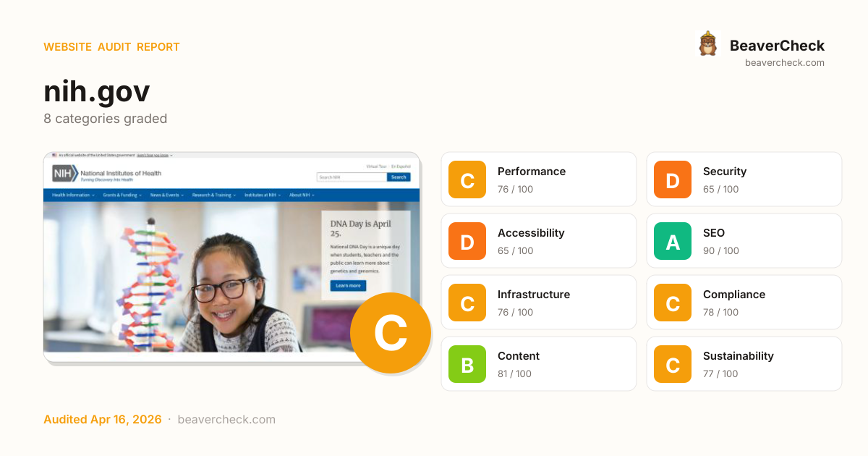Click the Learn more button about DNA Day

coord(348,285)
